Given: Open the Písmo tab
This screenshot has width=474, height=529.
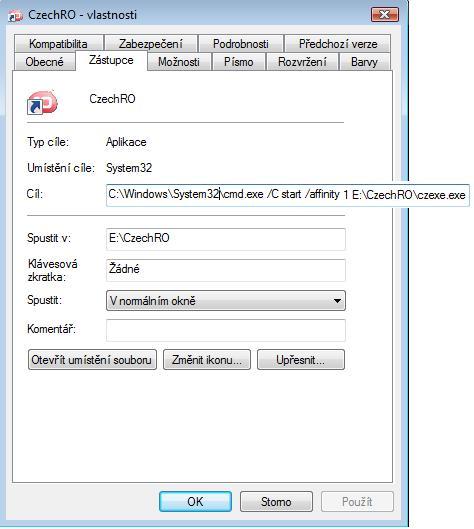Looking at the screenshot, I should [x=239, y=62].
